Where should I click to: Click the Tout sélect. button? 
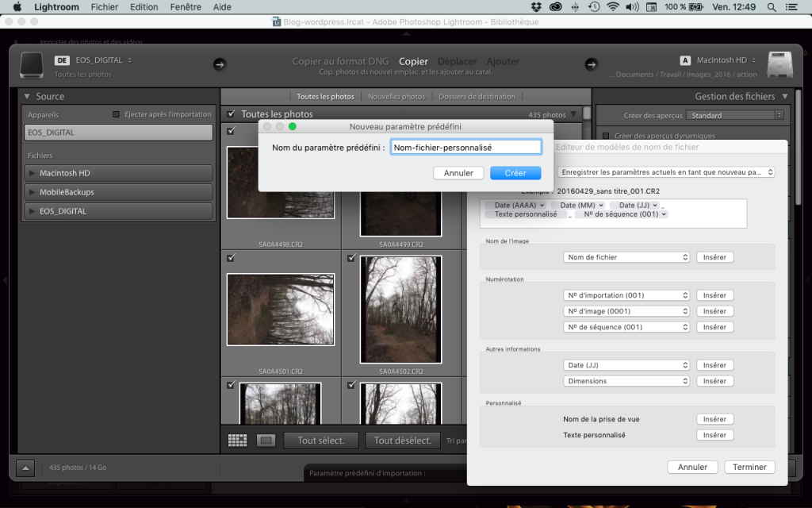[x=321, y=441]
